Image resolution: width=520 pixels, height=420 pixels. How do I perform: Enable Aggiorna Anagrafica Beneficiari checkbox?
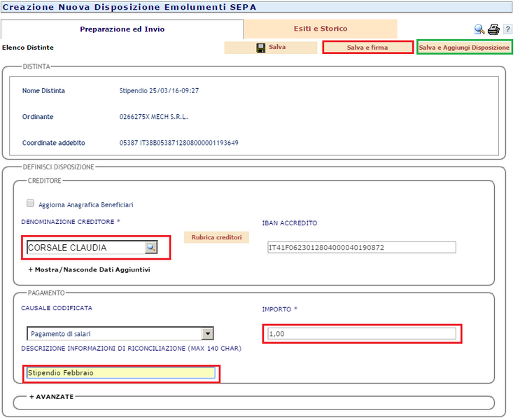[30, 204]
